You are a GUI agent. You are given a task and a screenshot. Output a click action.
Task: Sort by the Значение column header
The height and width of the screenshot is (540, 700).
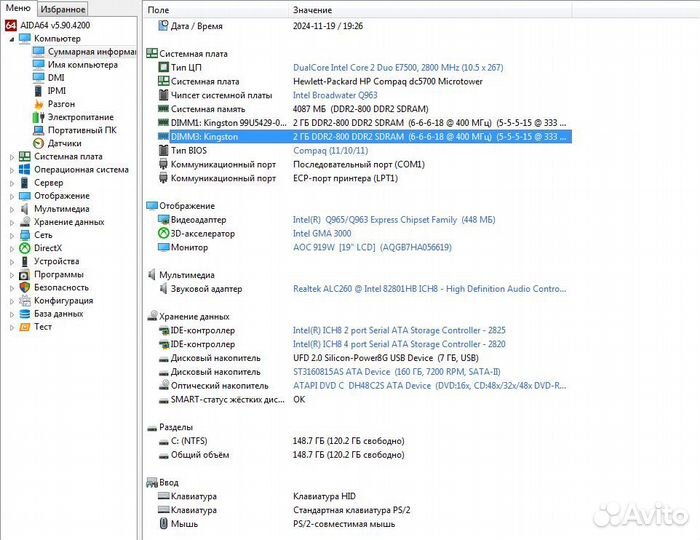(x=430, y=10)
